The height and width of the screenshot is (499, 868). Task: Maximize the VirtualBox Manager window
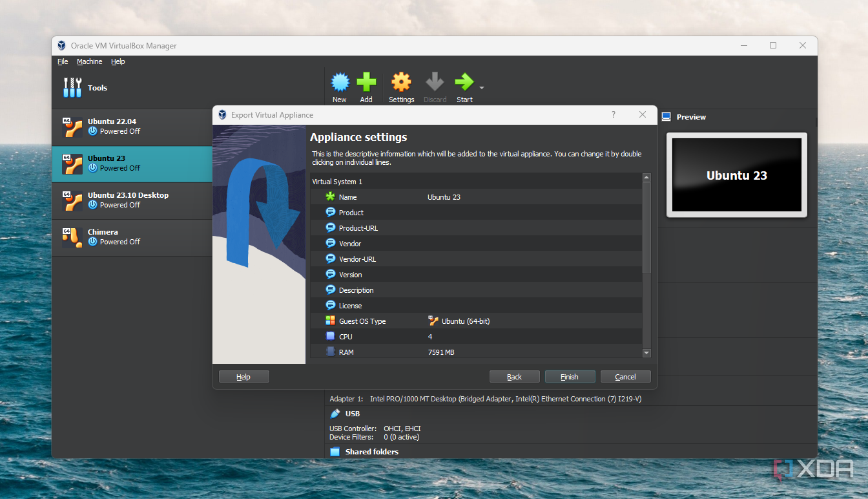click(773, 45)
